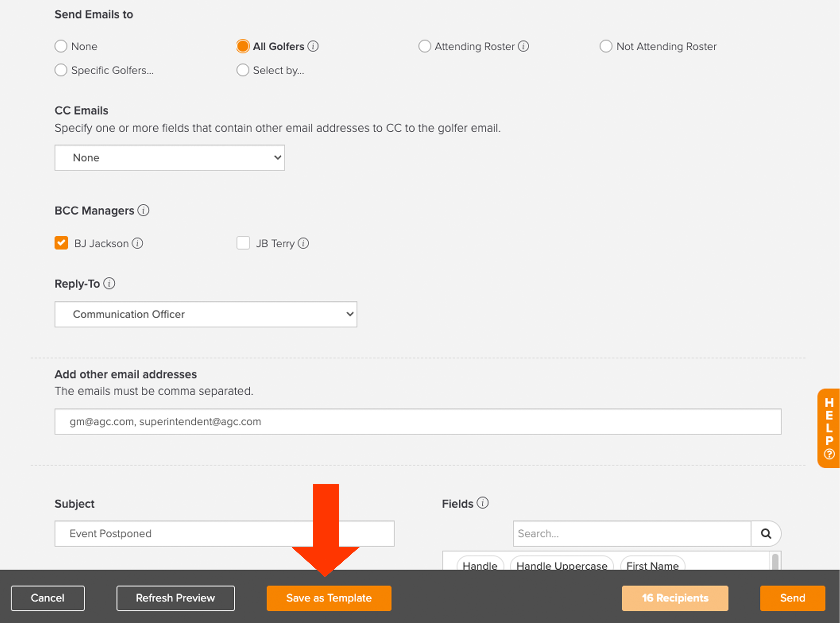Uncheck the BJ Jackson checkbox
Screen dimensions: 840x623
[x=61, y=243]
